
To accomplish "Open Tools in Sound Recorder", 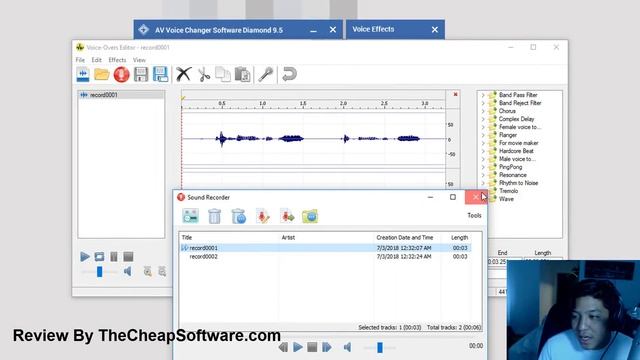I will pos(474,216).
